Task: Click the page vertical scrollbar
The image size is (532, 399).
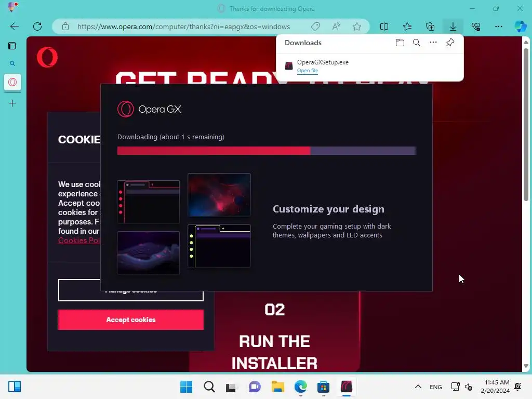Action: 526,125
